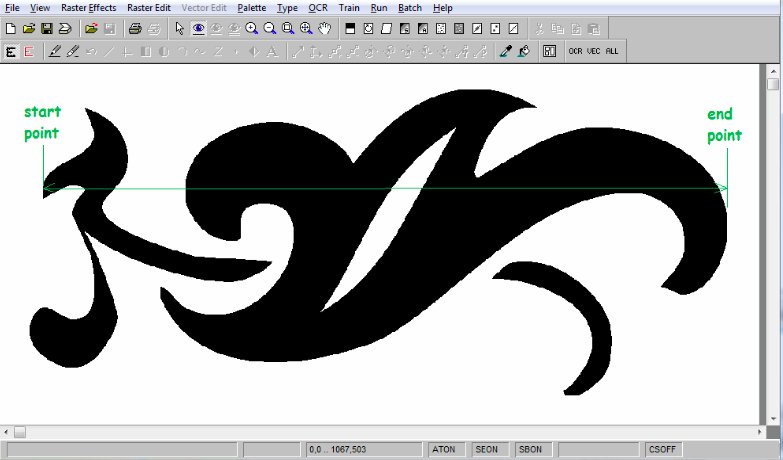783x460 pixels.
Task: Select the paint bucket fill tool
Action: tap(523, 51)
